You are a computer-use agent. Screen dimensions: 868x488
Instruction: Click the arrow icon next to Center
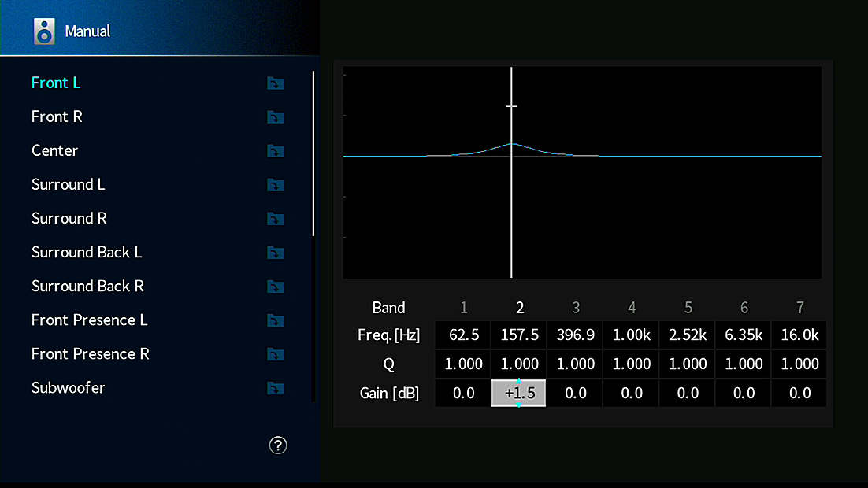pos(275,151)
